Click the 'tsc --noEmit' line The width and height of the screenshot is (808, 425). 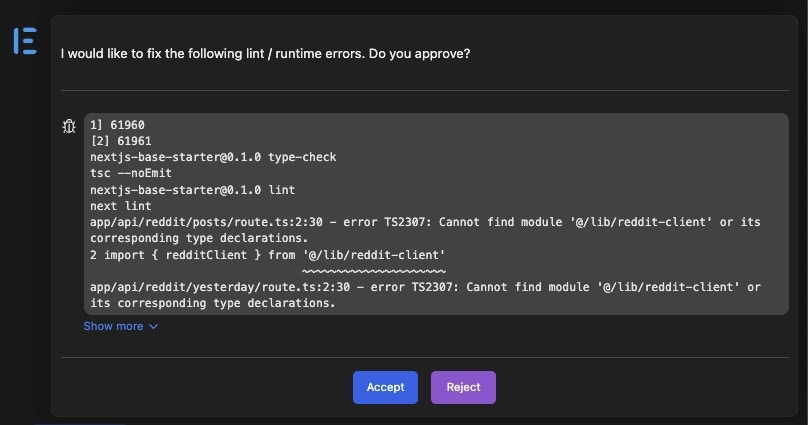tap(131, 173)
